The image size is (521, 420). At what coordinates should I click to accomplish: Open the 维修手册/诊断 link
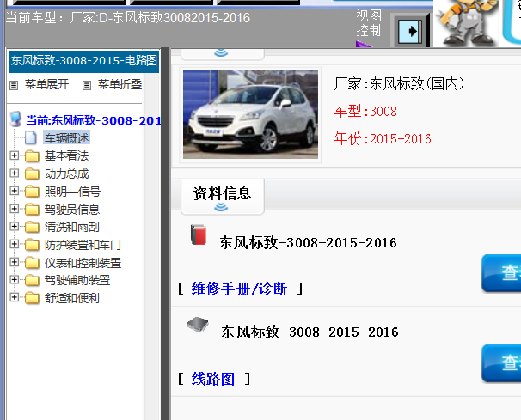pos(239,289)
